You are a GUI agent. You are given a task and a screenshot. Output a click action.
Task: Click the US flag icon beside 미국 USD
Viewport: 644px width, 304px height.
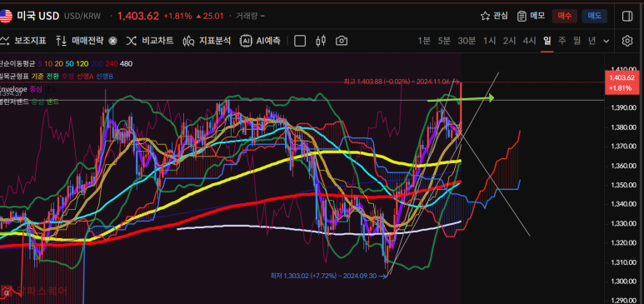pos(6,16)
